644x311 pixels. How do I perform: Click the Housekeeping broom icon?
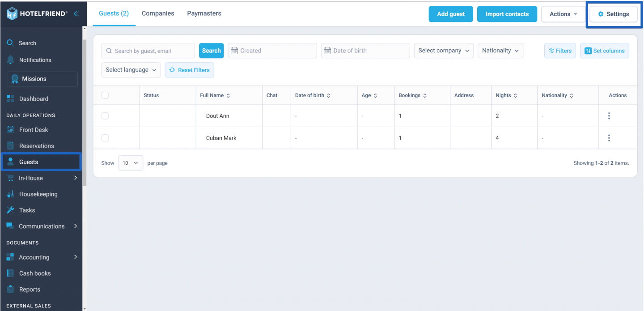(11, 194)
